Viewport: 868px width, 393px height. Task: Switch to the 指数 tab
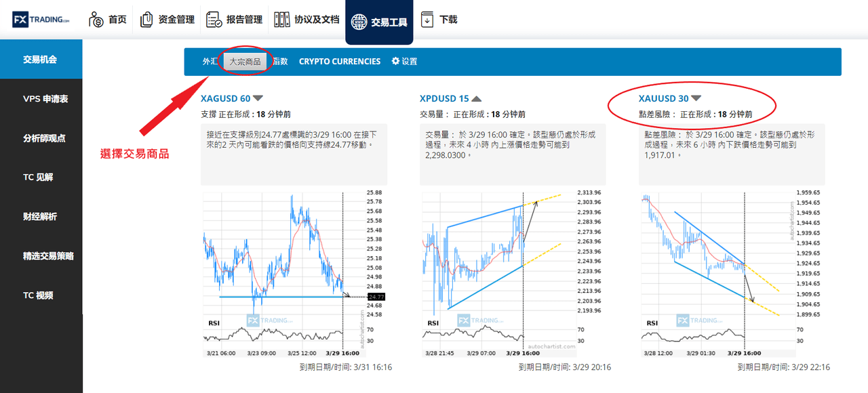280,61
